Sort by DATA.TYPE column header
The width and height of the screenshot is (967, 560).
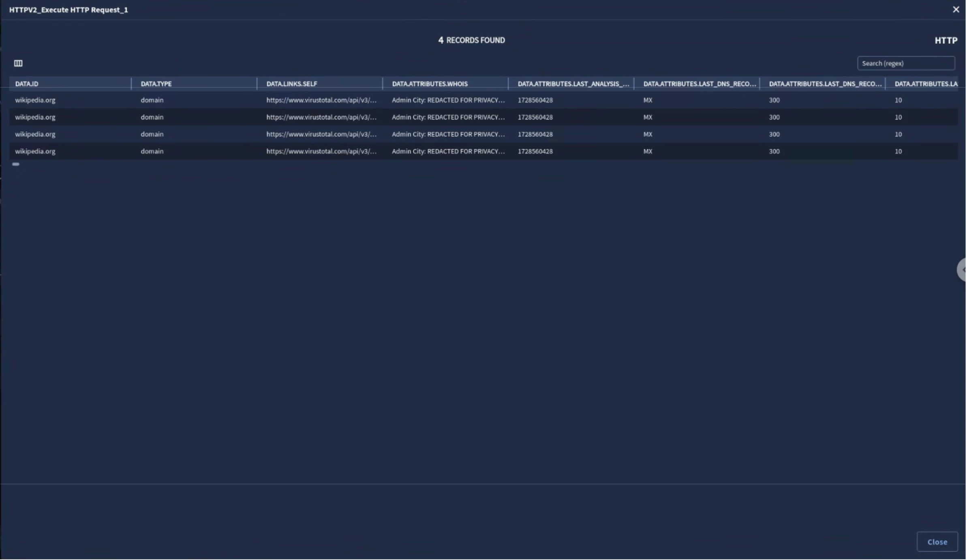(x=156, y=84)
